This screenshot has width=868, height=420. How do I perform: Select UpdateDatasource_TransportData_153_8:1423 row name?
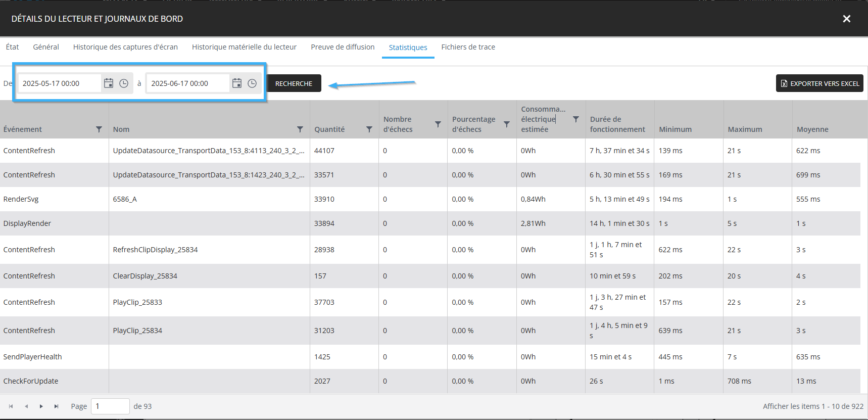(x=209, y=175)
